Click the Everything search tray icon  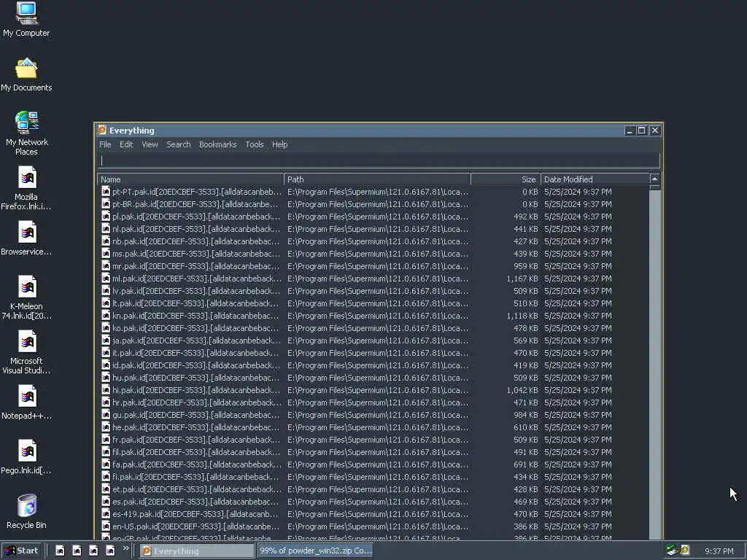coord(685,550)
